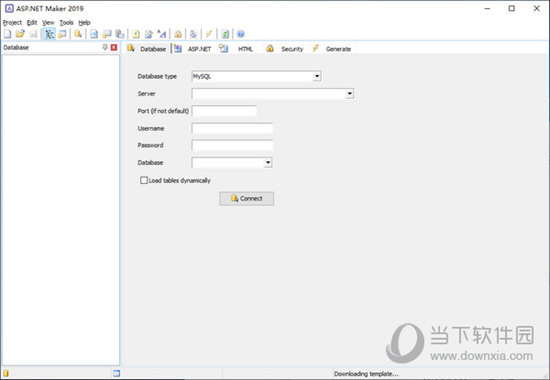Click the lightning bolt generate toolbar icon
The height and width of the screenshot is (380, 550).
(209, 34)
